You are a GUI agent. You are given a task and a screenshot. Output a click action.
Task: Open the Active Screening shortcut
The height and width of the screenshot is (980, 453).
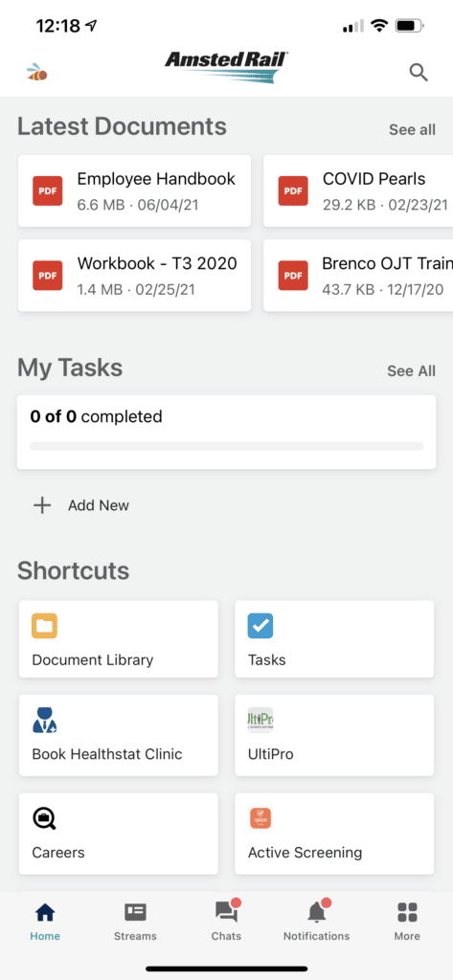pos(334,834)
